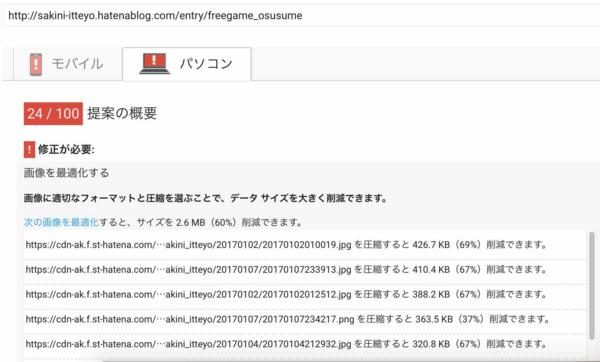
Task: Click the 20170107233913.jpg image URL row
Action: pos(305,270)
